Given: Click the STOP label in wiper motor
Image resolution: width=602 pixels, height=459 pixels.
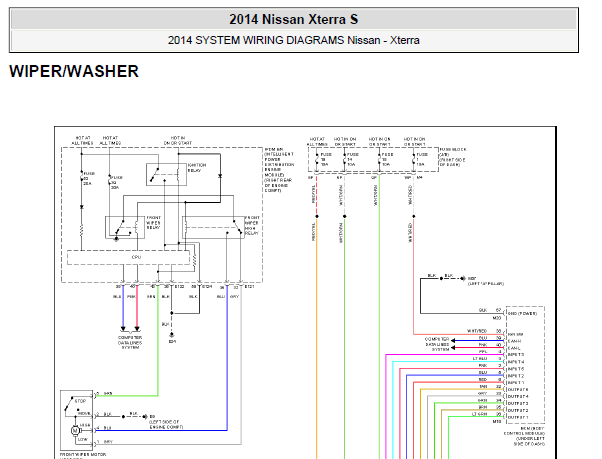Looking at the screenshot, I should [x=80, y=401].
